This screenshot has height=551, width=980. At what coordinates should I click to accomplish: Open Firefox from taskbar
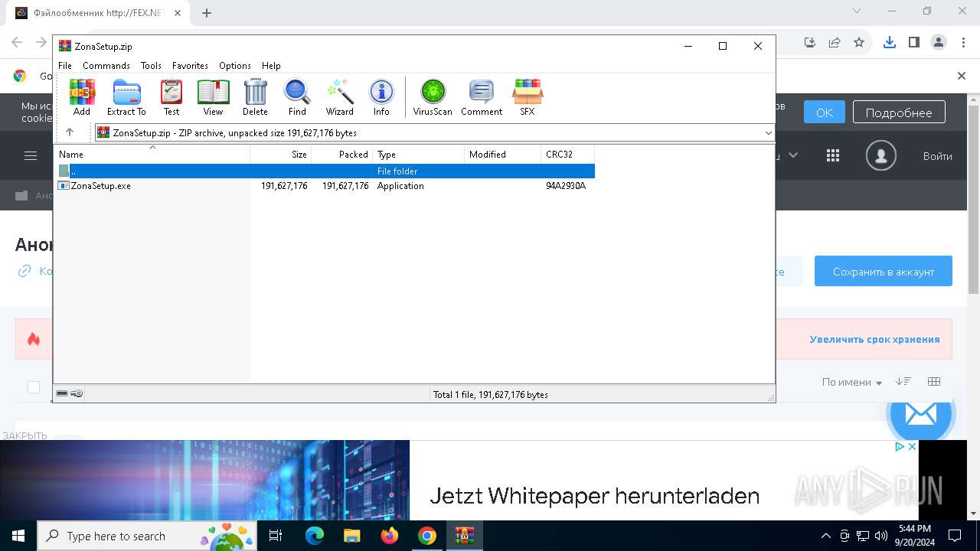[x=389, y=536]
